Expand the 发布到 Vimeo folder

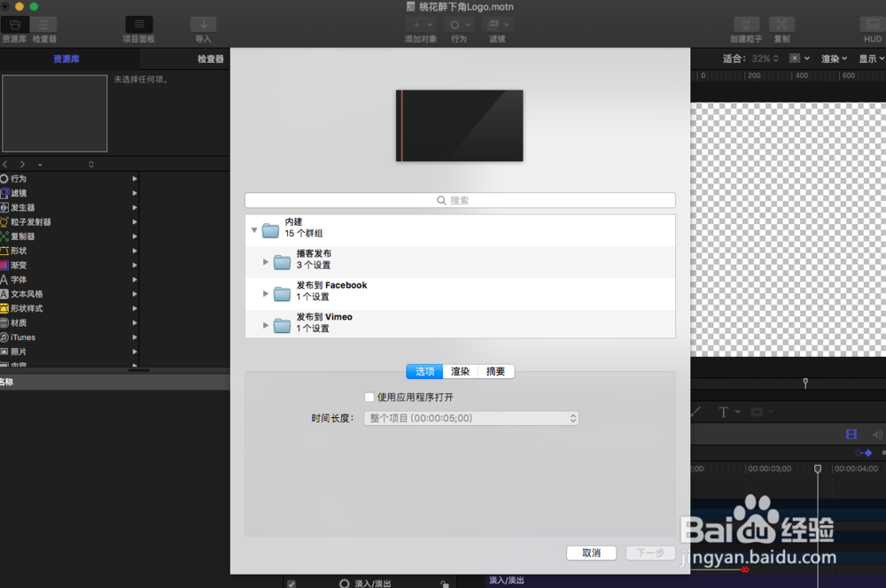266,325
